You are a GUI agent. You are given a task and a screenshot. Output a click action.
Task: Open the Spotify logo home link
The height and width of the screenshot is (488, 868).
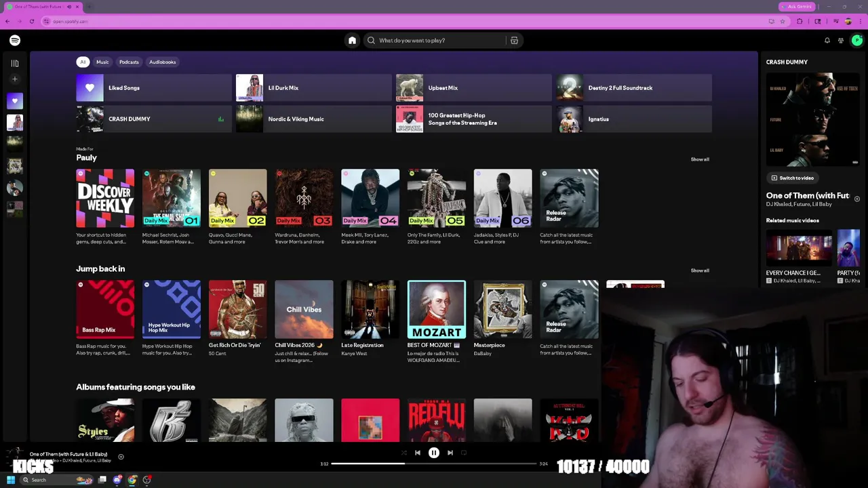point(15,41)
